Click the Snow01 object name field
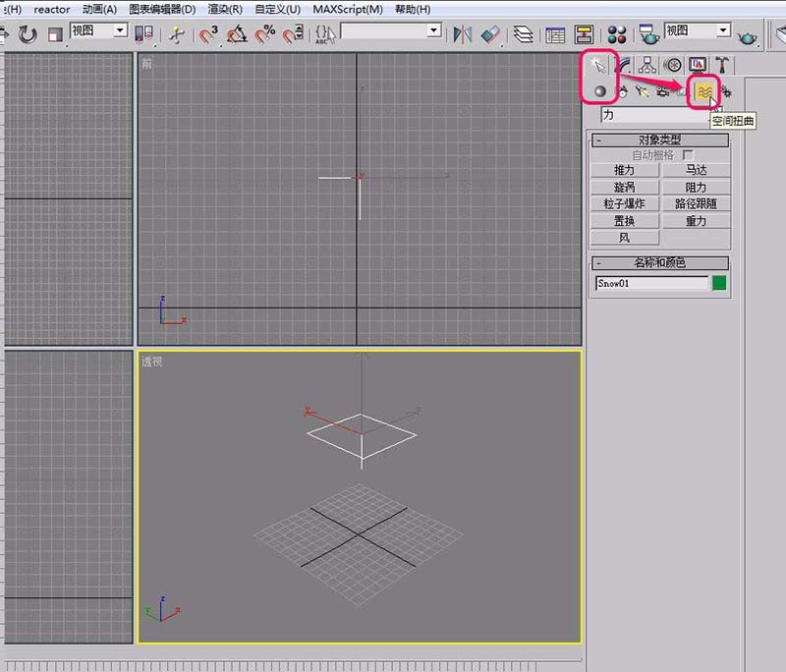Viewport: 786px width, 672px height. pos(651,283)
